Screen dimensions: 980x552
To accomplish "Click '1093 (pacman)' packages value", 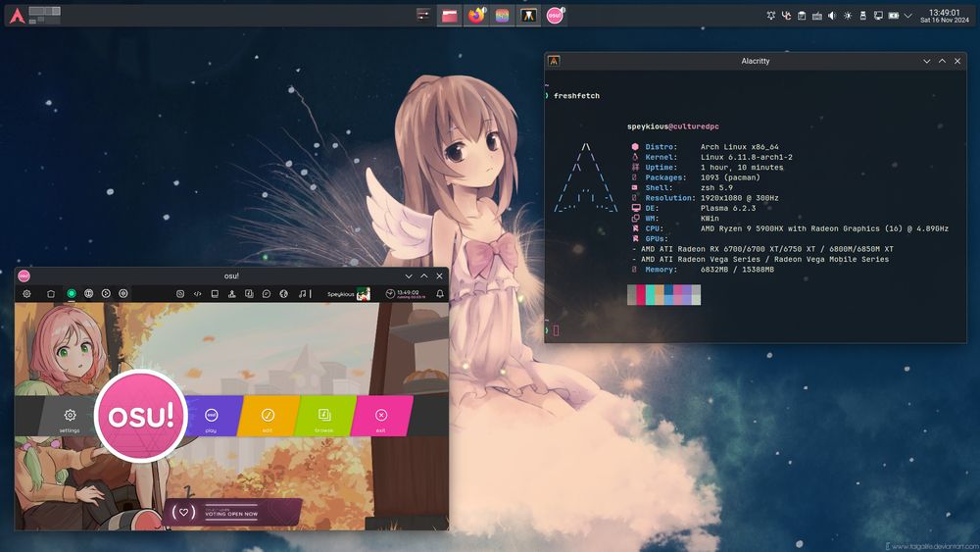I will point(730,177).
